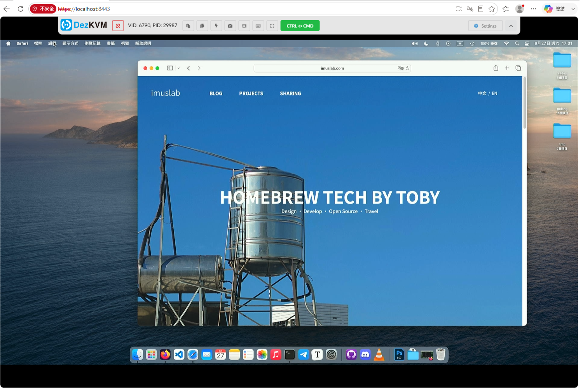Enter fullscreen with the expand icon
Viewport: 583px width, 392px height.
point(272,26)
